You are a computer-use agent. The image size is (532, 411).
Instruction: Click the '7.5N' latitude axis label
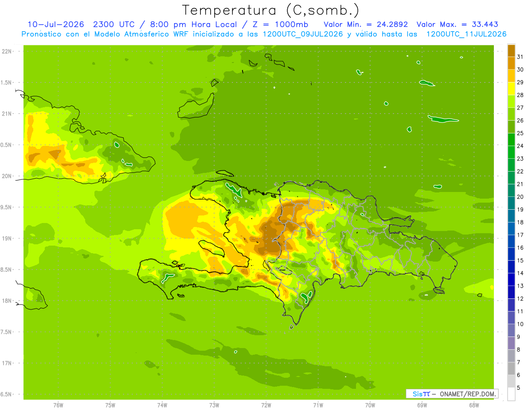(7, 332)
